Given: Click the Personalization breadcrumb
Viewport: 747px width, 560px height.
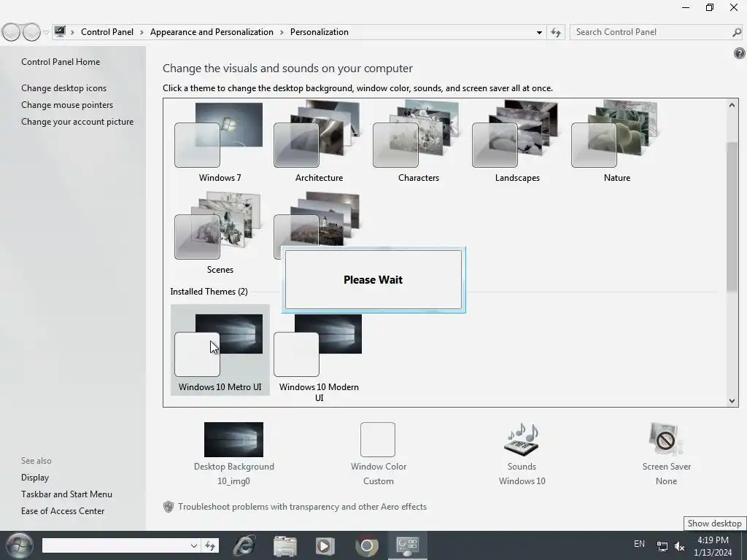Looking at the screenshot, I should (x=320, y=32).
